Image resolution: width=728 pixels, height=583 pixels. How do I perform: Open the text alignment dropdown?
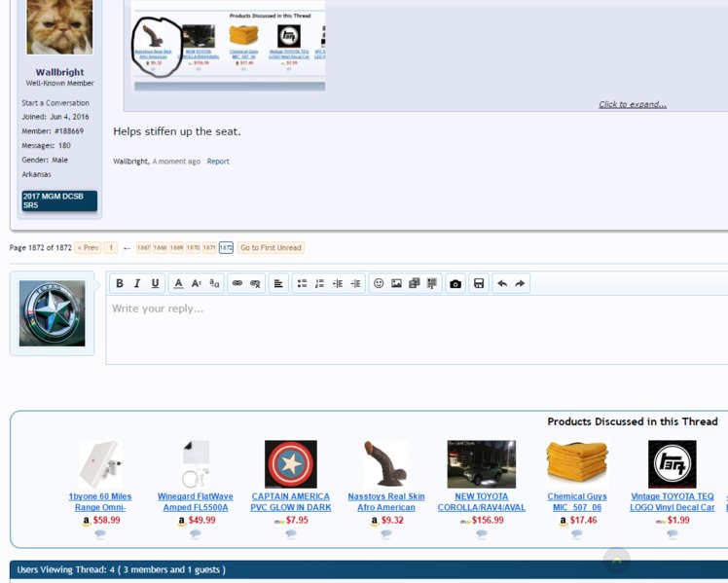[x=278, y=283]
